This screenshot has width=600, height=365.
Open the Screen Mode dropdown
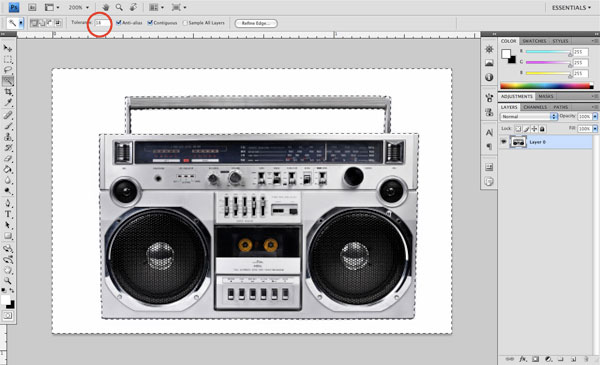pyautogui.click(x=179, y=7)
